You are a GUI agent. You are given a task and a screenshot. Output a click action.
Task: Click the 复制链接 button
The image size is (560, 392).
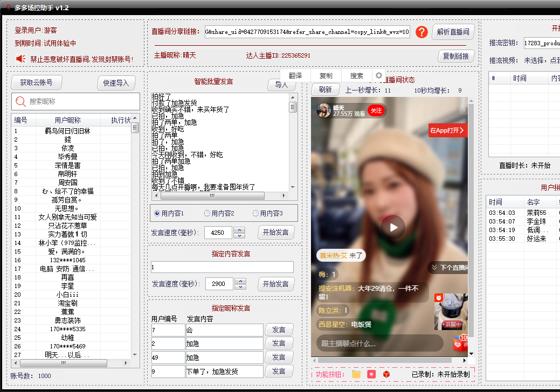pos(455,56)
